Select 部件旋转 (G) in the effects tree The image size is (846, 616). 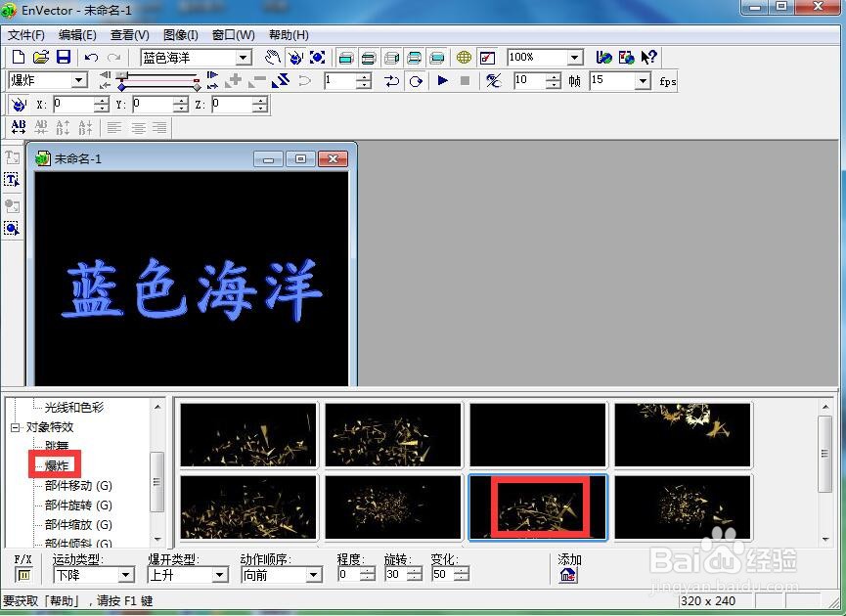coord(78,505)
